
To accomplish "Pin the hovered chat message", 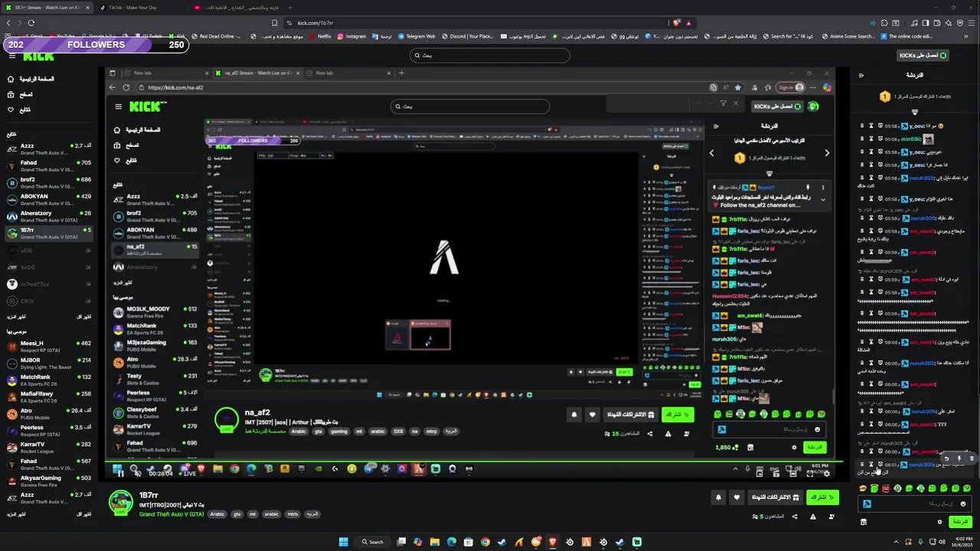I will coord(959,458).
